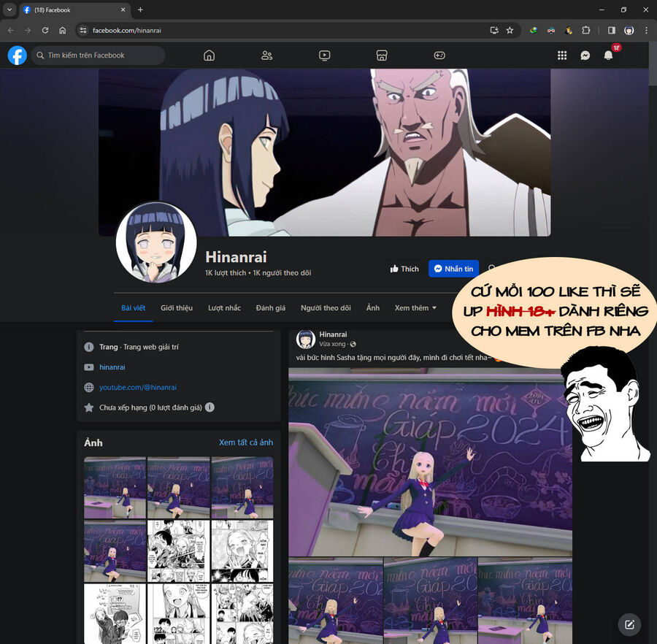Viewport: 657px width, 644px height.
Task: Open the Chrome extensions puzzle icon
Action: (x=585, y=31)
